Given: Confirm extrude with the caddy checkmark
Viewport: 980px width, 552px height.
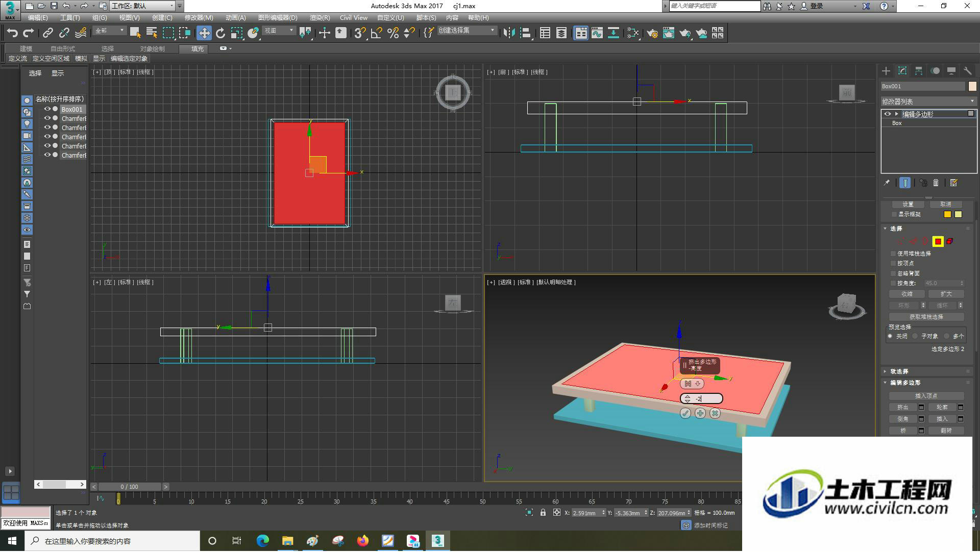Looking at the screenshot, I should point(685,413).
